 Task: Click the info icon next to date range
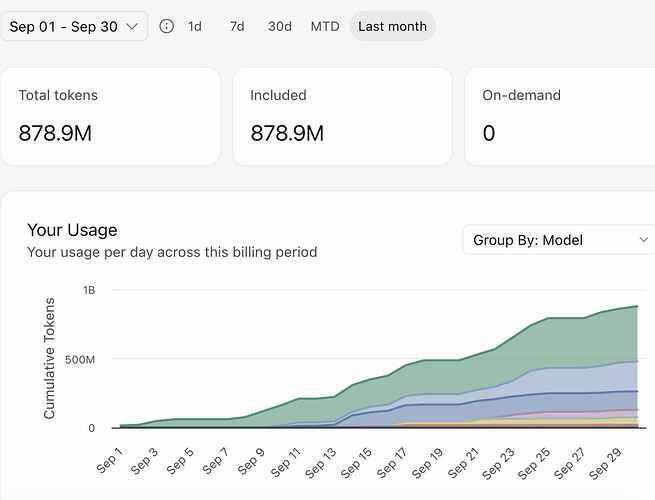[x=166, y=26]
